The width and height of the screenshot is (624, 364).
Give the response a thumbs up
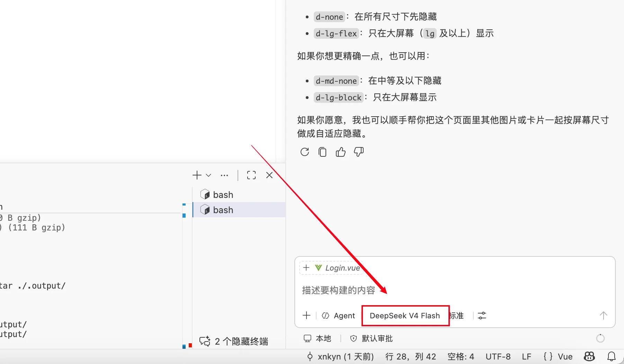[341, 152]
